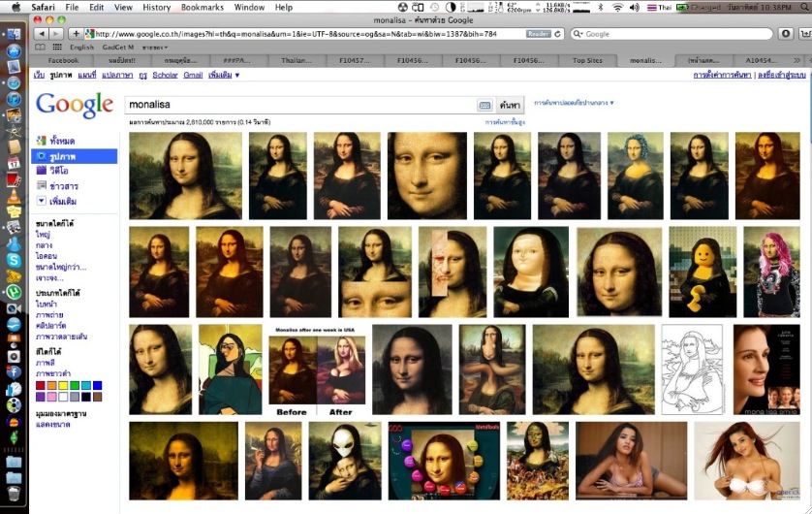Open the bookmarks book icon
This screenshot has height=514, width=812.
[40, 48]
